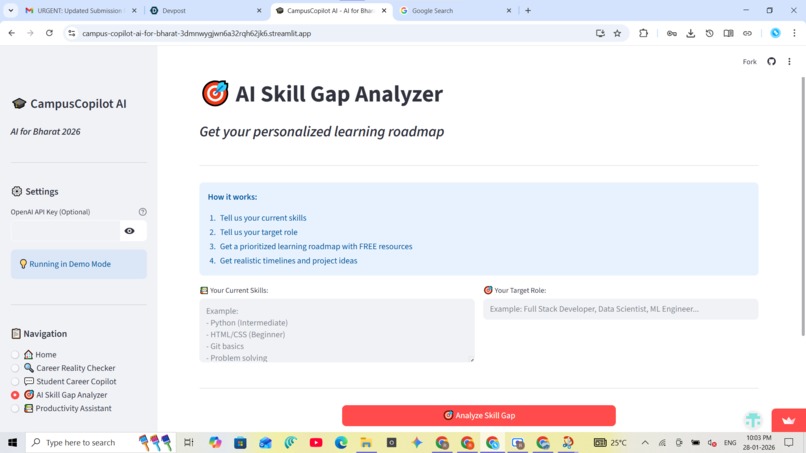This screenshot has width=806, height=453.
Task: Switch to the URGENT Updated Submission Gmail tab
Action: point(80,10)
